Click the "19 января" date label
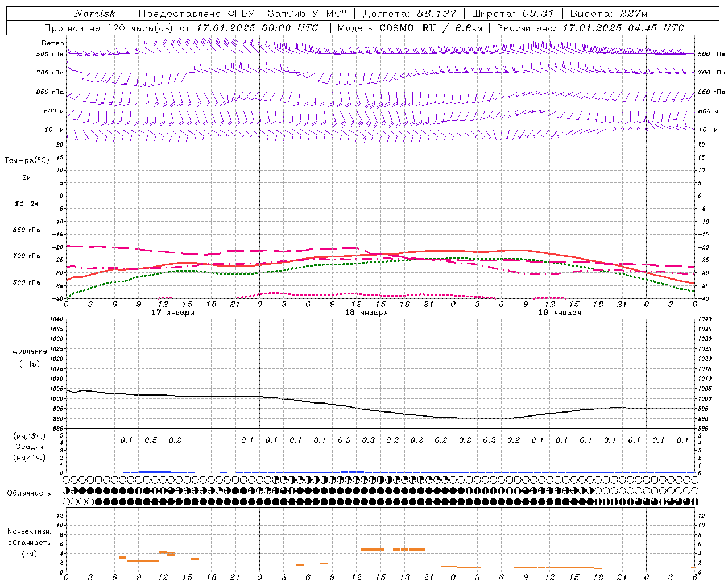The width and height of the screenshot is (728, 582). click(560, 313)
